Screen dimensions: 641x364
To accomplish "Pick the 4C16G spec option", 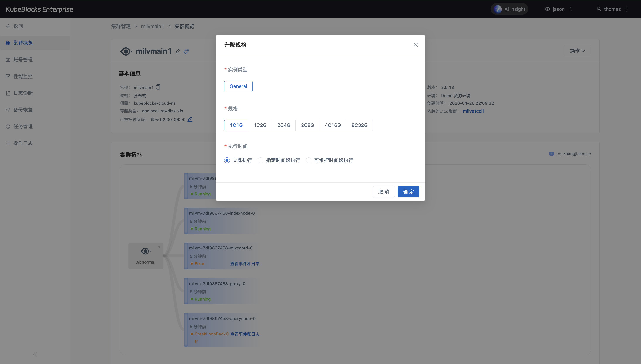I will pyautogui.click(x=332, y=125).
